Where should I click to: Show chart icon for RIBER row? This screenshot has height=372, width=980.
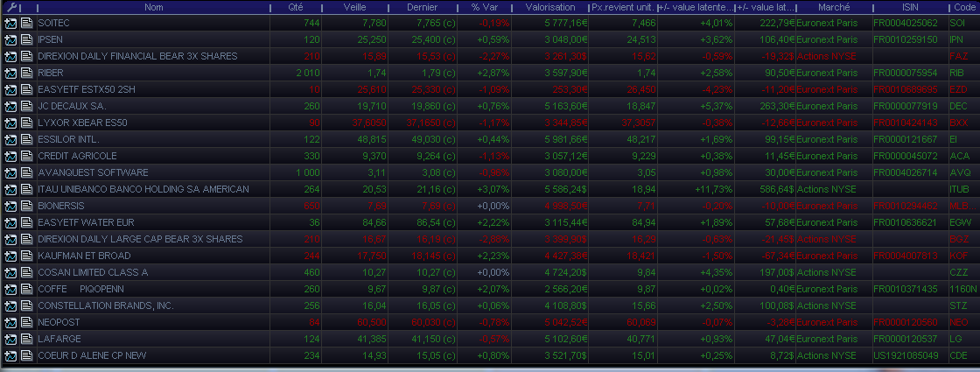coord(10,73)
